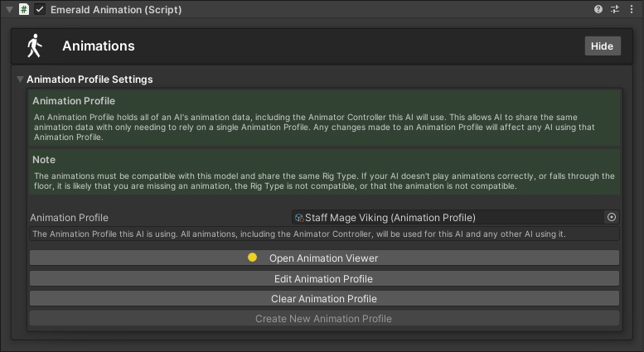Viewport: 644px width, 352px height.
Task: Open the component help reference icon
Action: [x=599, y=10]
